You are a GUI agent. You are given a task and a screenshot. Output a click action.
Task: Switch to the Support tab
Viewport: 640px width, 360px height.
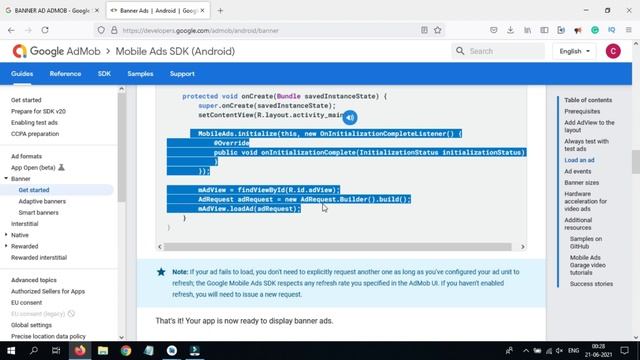coord(182,74)
